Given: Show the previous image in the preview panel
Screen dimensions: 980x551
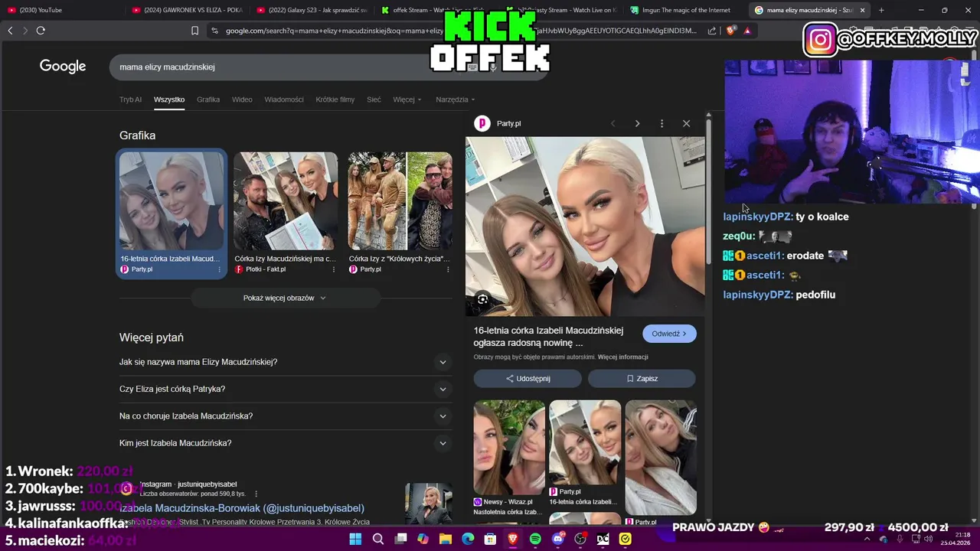Looking at the screenshot, I should coord(612,123).
